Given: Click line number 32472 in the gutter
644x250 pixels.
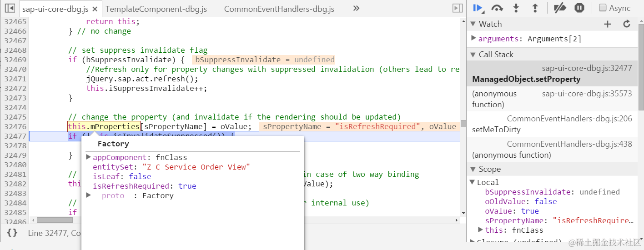Looking at the screenshot, I should (15, 88).
